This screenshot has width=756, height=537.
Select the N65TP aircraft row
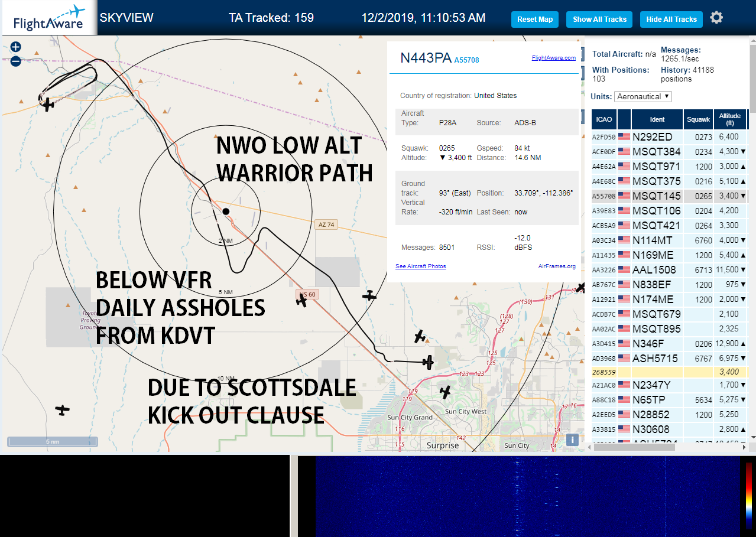pyautogui.click(x=670, y=400)
